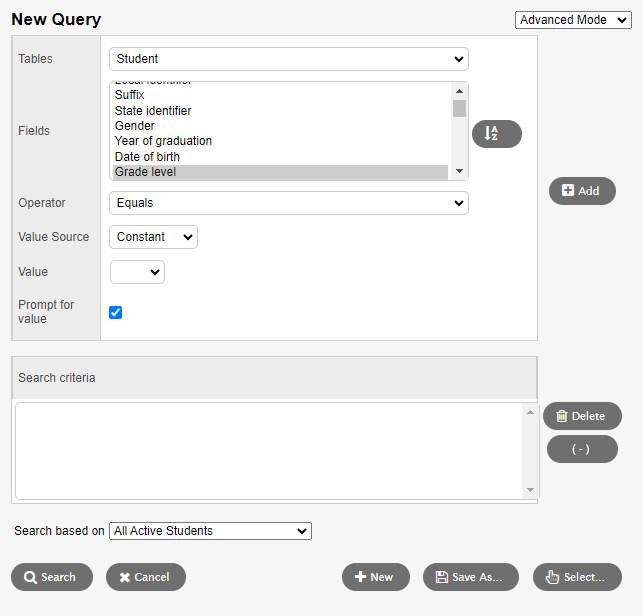The width and height of the screenshot is (643, 616).
Task: Click the alphabetical sort fields icon button
Action: 496,134
